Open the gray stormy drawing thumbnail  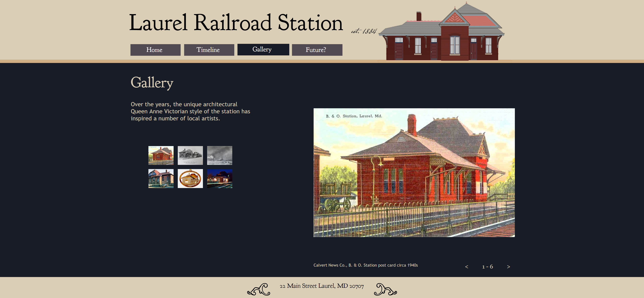220,155
